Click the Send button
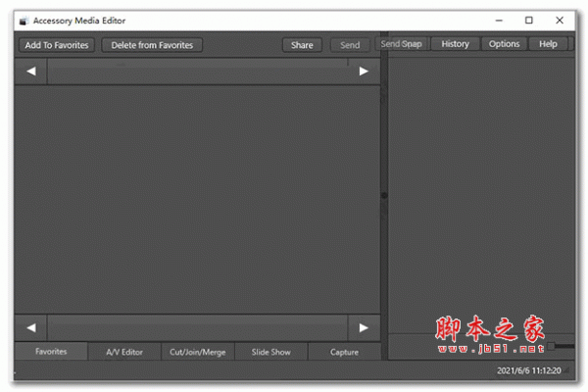The height and width of the screenshot is (392, 588). (x=350, y=45)
